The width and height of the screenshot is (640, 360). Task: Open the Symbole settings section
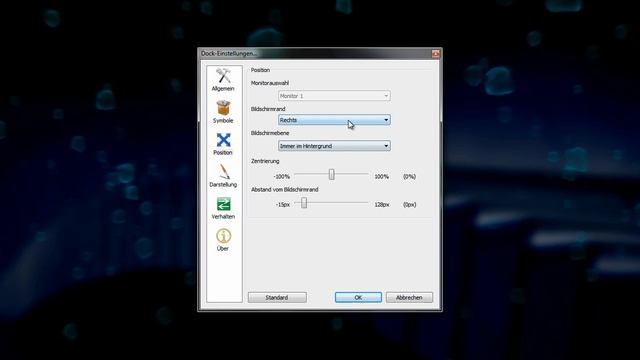pos(223,112)
